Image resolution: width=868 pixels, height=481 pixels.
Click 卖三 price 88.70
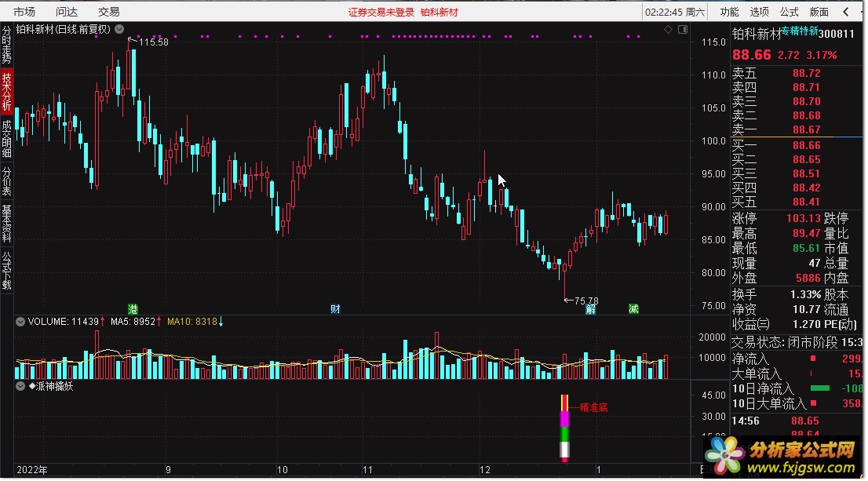[807, 101]
